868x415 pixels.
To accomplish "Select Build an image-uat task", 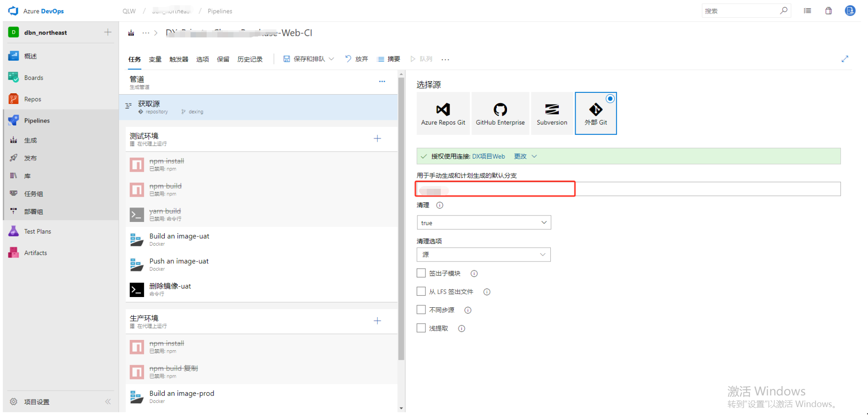I will [261, 240].
